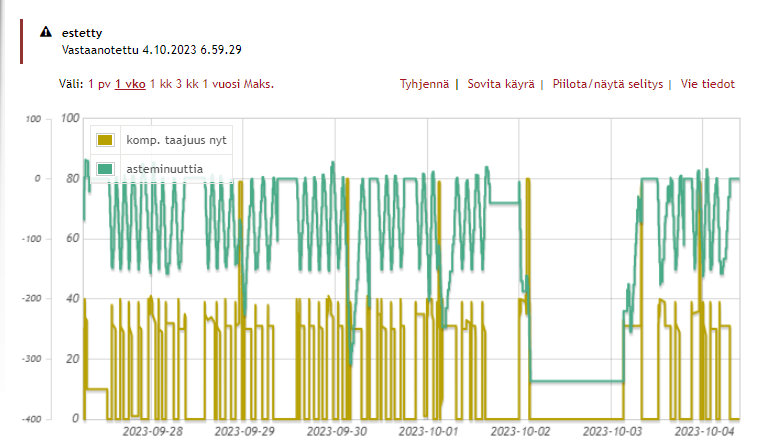Click the estetty alarm title
Image resolution: width=763 pixels, height=447 pixels.
point(82,33)
